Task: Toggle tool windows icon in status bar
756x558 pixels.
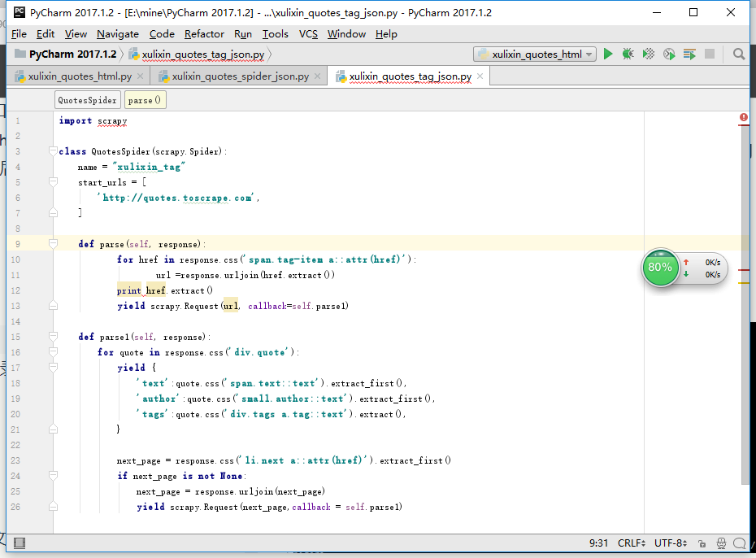Action: click(x=20, y=543)
